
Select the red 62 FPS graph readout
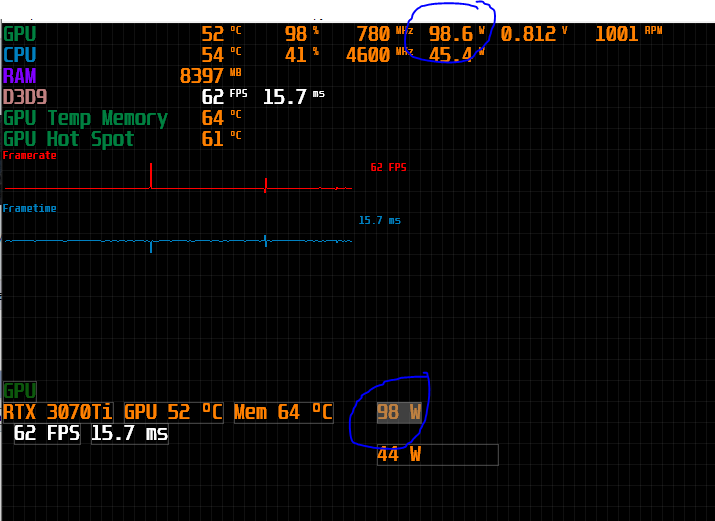coord(388,167)
